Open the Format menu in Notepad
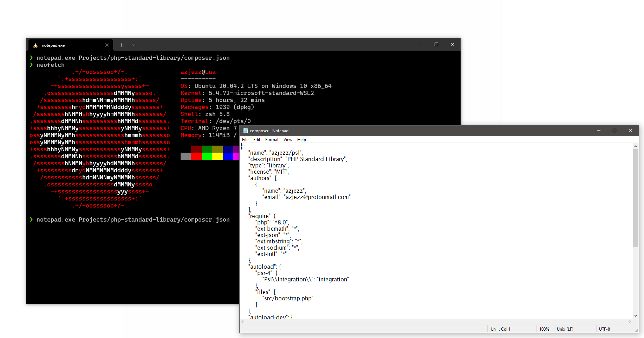This screenshot has height=338, width=644. pyautogui.click(x=272, y=140)
